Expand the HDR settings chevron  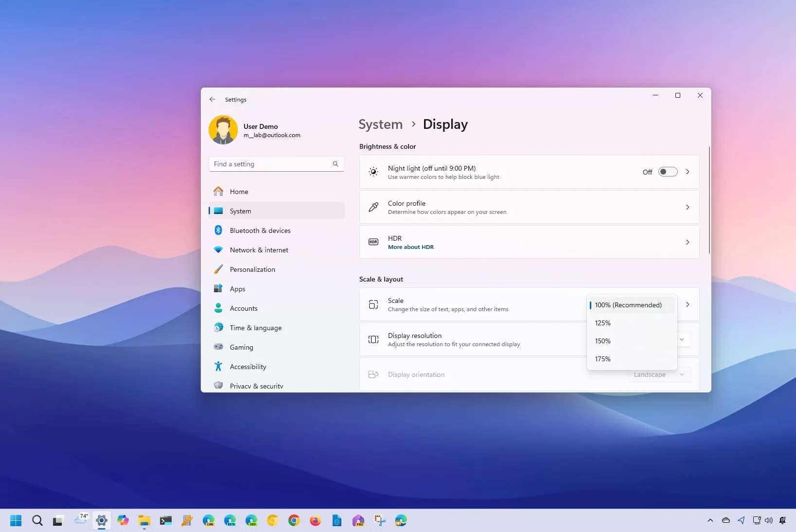[687, 242]
